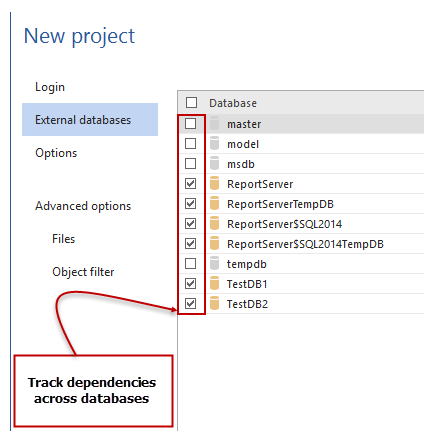Click the ReportServer database icon
The image size is (439, 441).
click(215, 183)
